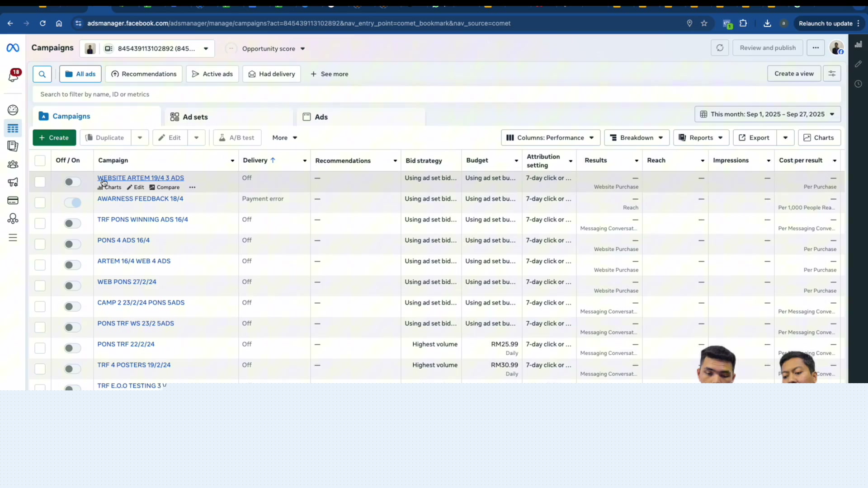Open Billing card icon in sidebar
This screenshot has width=868, height=488.
pyautogui.click(x=13, y=201)
